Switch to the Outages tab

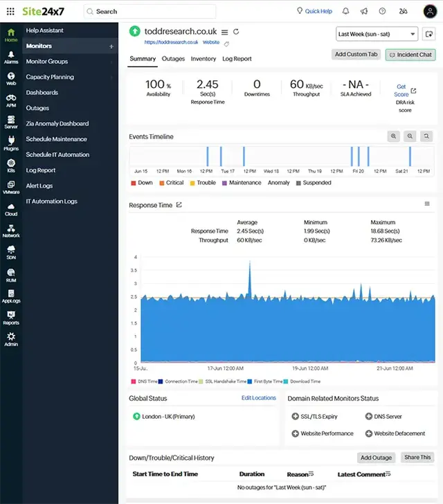(173, 59)
